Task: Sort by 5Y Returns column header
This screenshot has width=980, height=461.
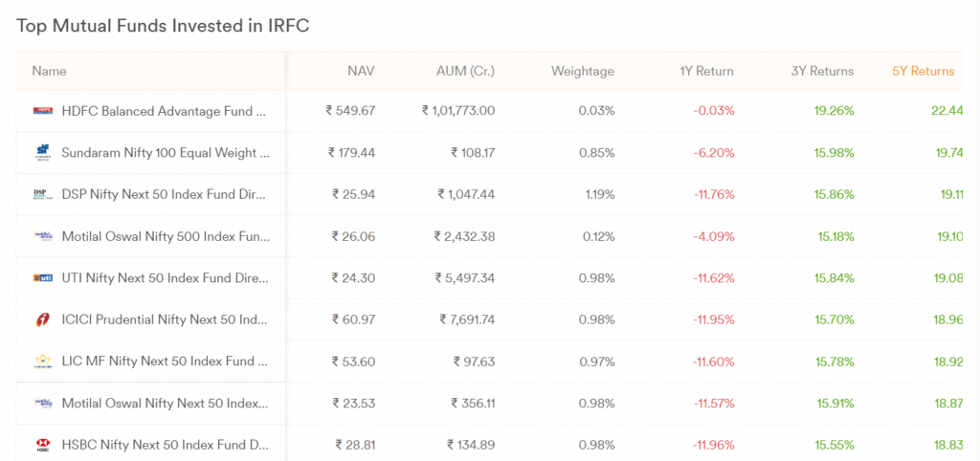Action: (924, 71)
